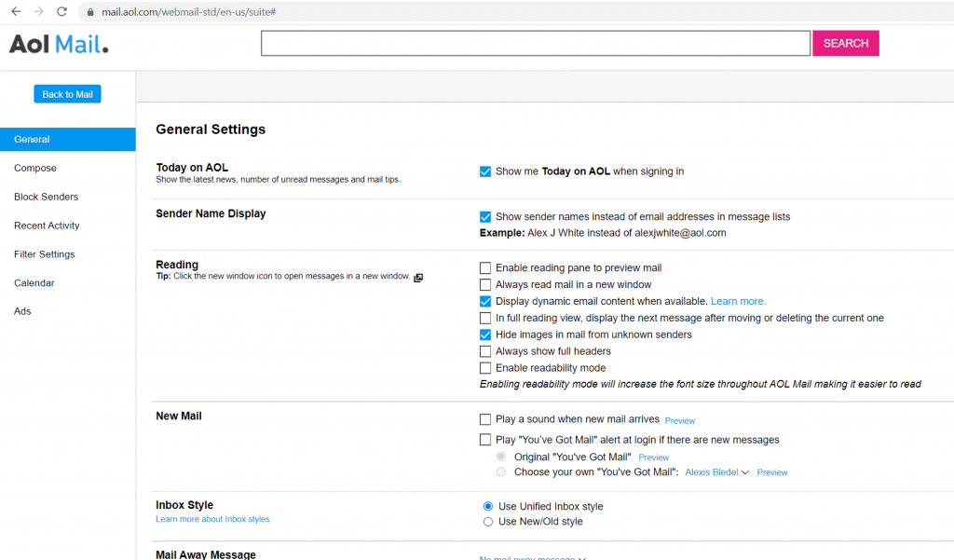Click the SEARCH button

[845, 43]
